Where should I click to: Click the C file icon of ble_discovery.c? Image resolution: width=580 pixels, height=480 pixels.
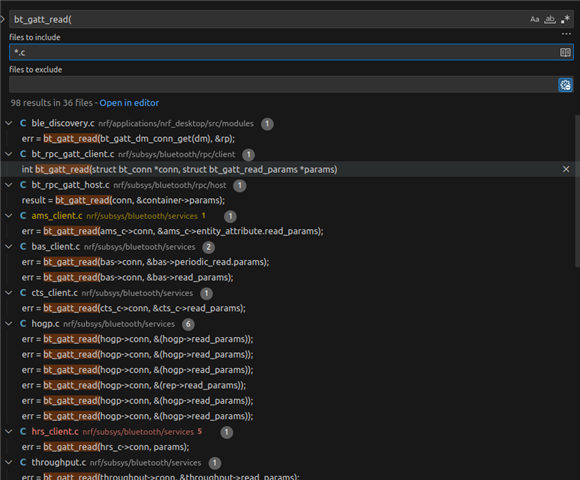click(x=23, y=123)
